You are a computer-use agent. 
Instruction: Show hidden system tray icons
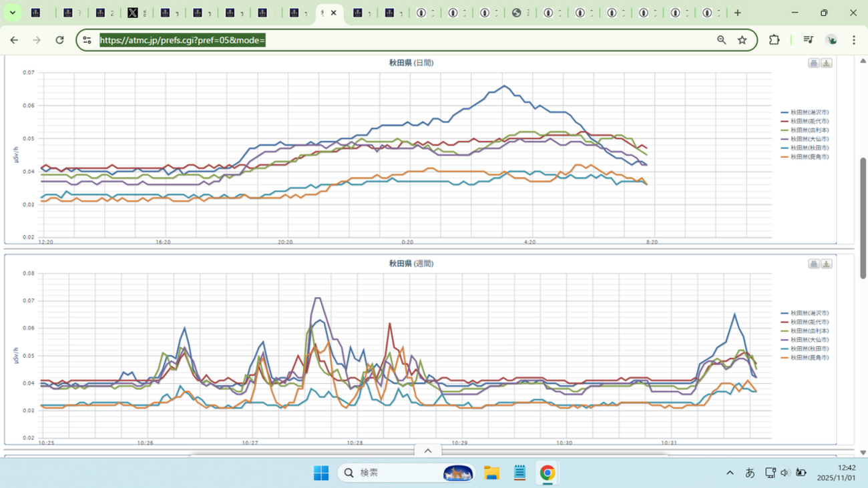pyautogui.click(x=730, y=473)
